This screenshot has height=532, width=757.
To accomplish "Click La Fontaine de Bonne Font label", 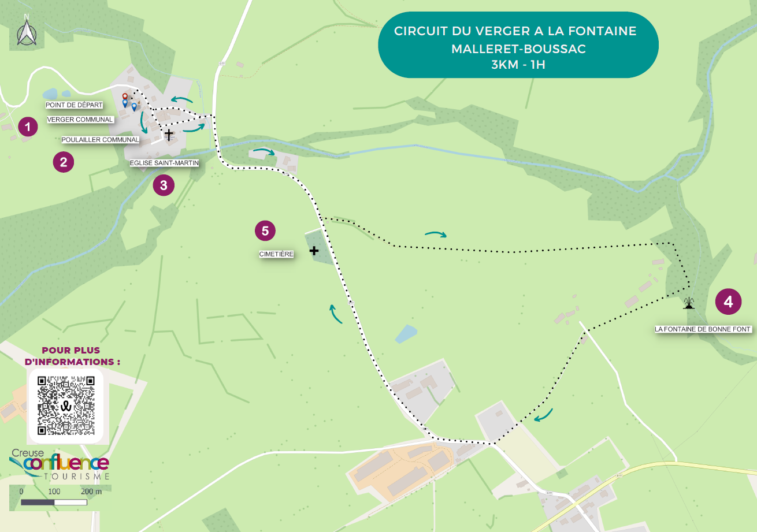I will pos(703,329).
